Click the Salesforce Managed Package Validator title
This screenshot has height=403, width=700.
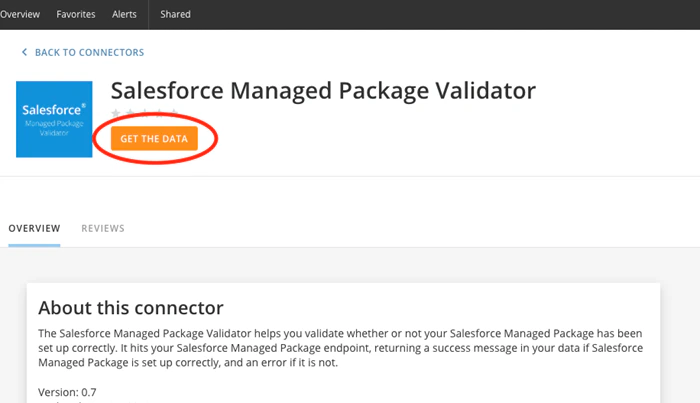(323, 91)
